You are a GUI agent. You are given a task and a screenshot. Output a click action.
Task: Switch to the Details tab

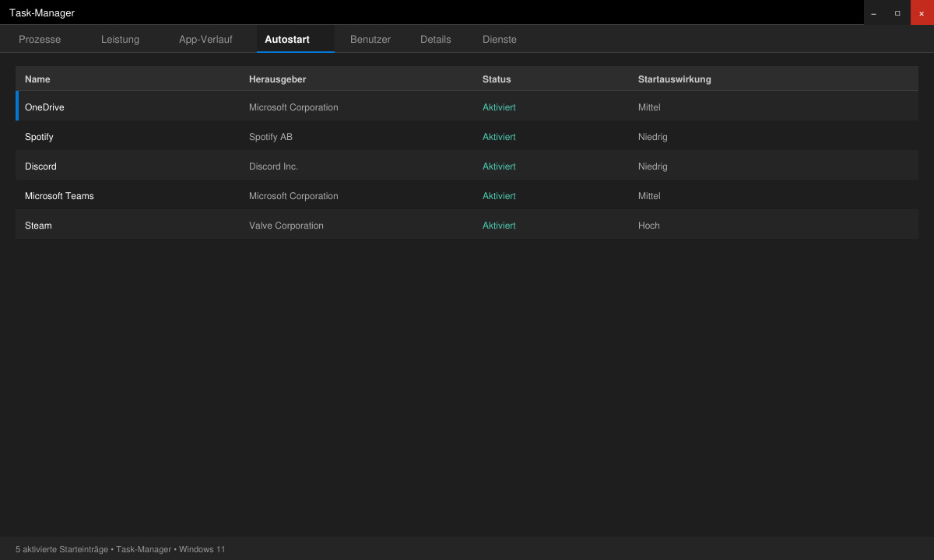[x=436, y=39]
